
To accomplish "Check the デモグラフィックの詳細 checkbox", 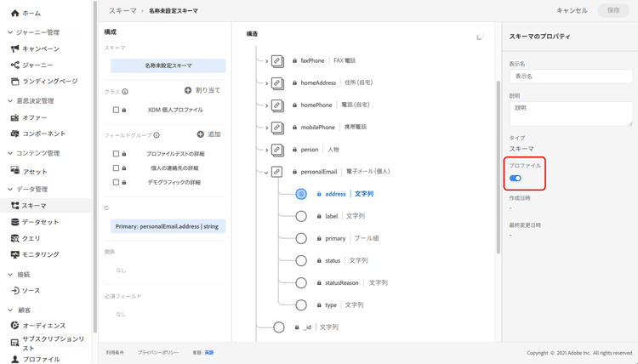I will (116, 182).
